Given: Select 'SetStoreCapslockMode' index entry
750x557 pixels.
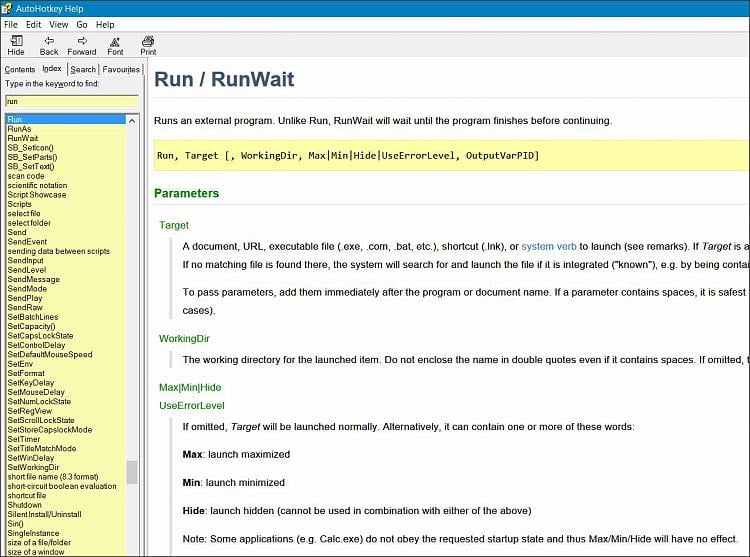Looking at the screenshot, I should (50, 430).
